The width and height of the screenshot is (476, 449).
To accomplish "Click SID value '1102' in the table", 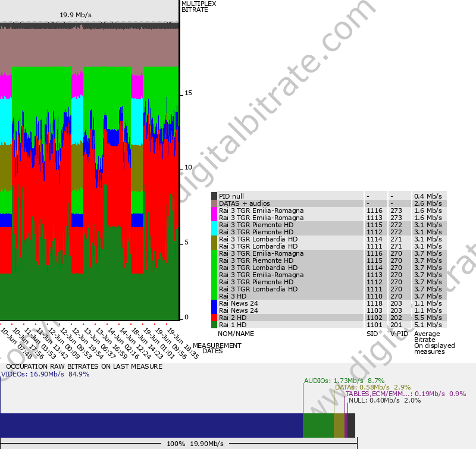I will [x=374, y=318].
